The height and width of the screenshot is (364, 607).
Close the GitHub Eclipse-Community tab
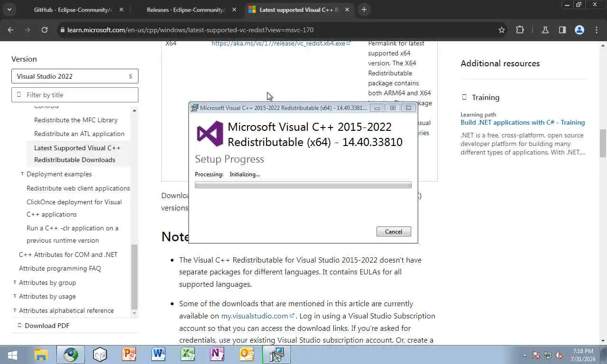(121, 9)
